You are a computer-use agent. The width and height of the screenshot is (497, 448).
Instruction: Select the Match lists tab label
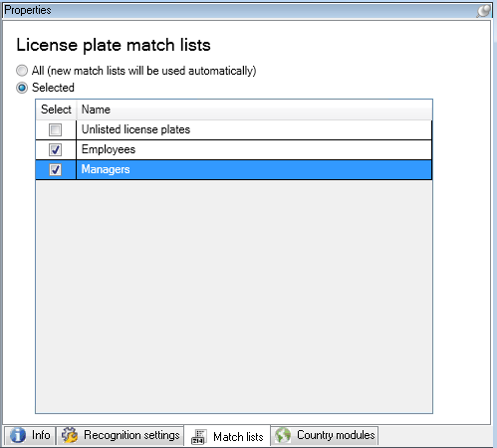point(238,437)
